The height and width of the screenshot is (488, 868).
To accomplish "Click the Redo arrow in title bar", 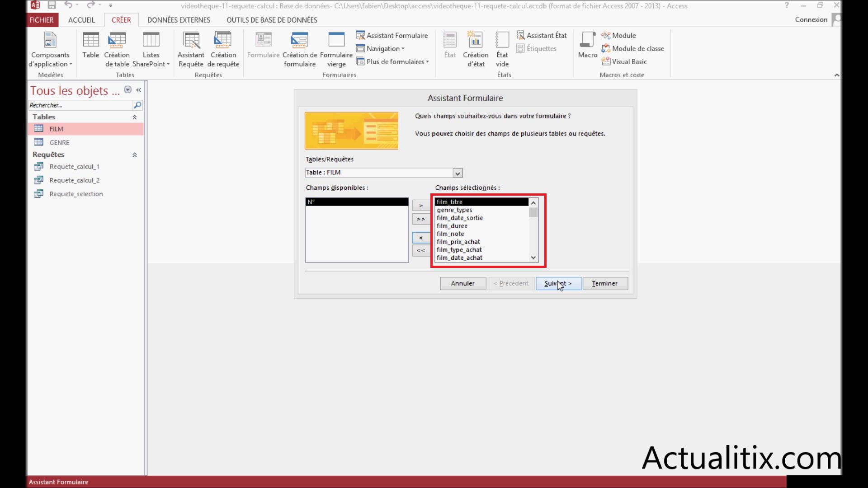I will point(90,5).
